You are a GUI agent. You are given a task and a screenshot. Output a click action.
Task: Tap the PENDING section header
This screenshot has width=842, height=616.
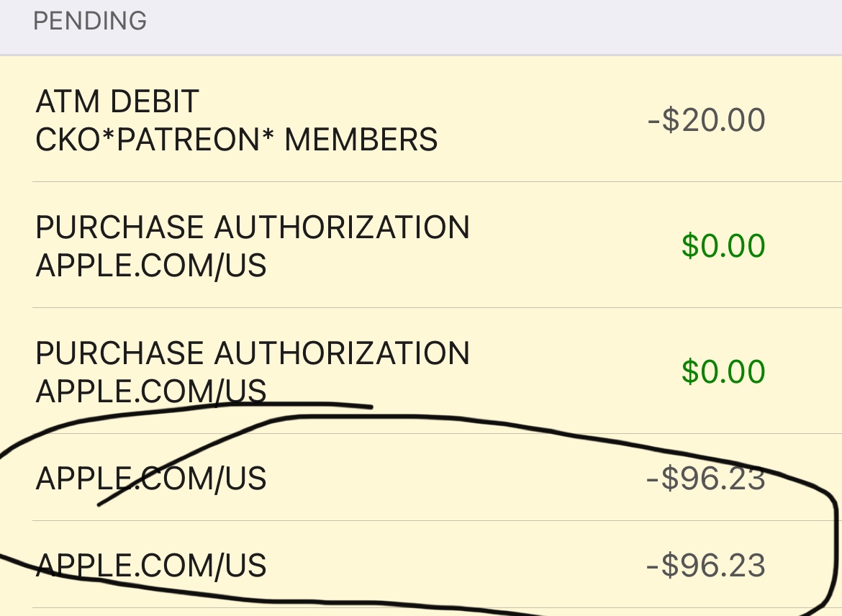point(90,21)
